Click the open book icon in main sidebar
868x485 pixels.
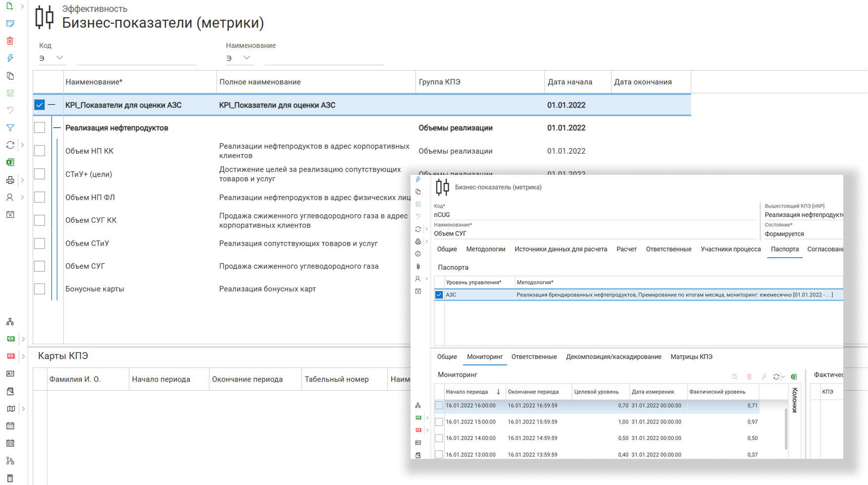click(x=10, y=408)
